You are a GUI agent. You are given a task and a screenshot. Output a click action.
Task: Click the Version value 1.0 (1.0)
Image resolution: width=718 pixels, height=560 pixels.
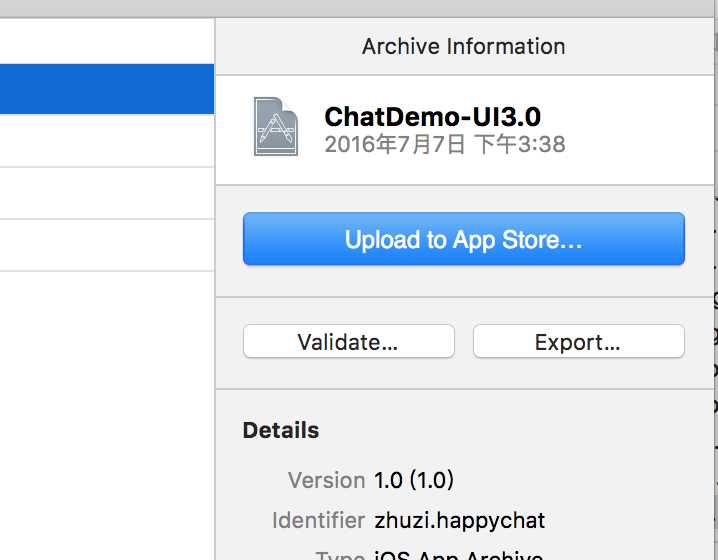pyautogui.click(x=413, y=480)
